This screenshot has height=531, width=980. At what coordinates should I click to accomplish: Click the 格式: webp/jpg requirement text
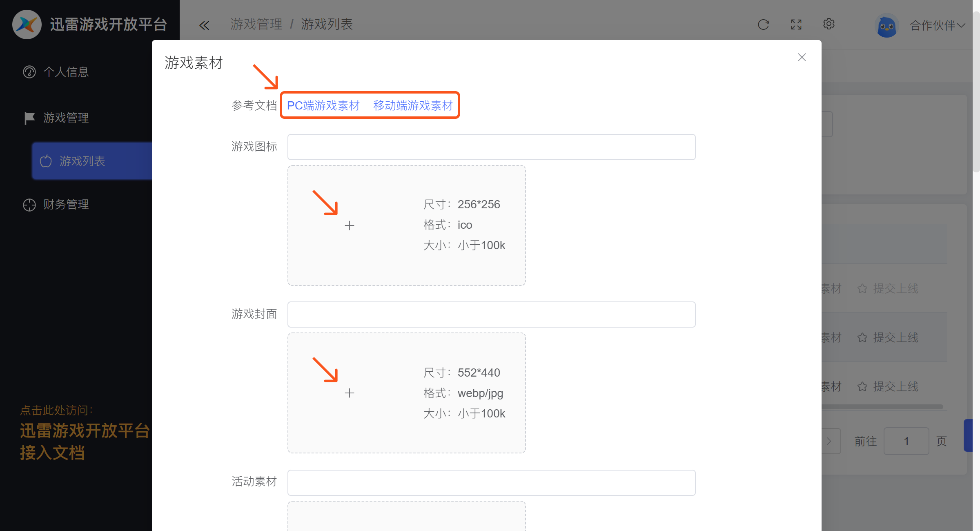coord(463,393)
